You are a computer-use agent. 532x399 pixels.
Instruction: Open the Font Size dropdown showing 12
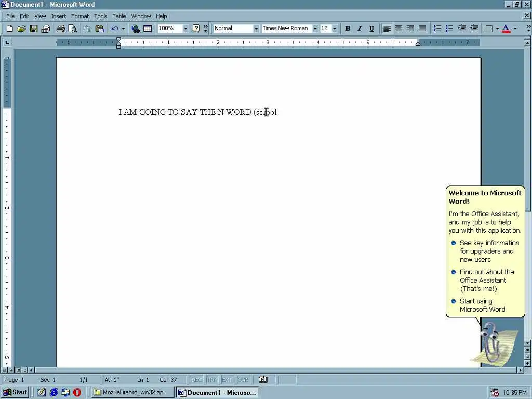tap(335, 29)
